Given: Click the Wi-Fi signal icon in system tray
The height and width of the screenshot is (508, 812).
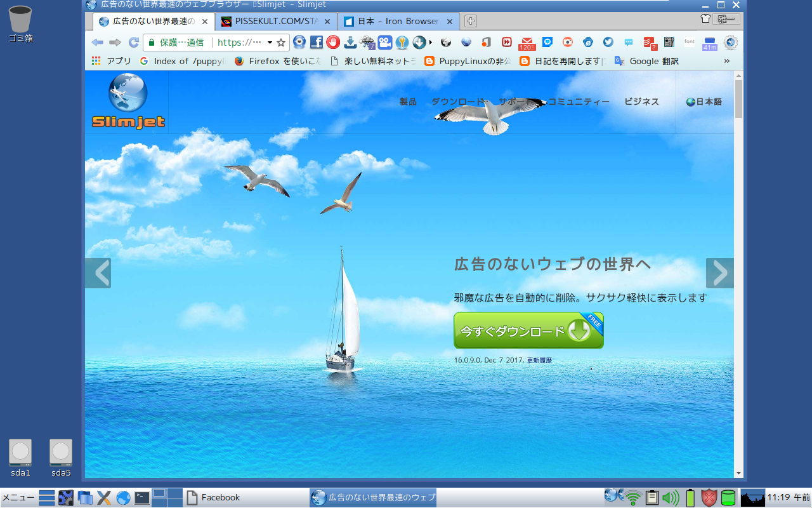Looking at the screenshot, I should point(633,498).
